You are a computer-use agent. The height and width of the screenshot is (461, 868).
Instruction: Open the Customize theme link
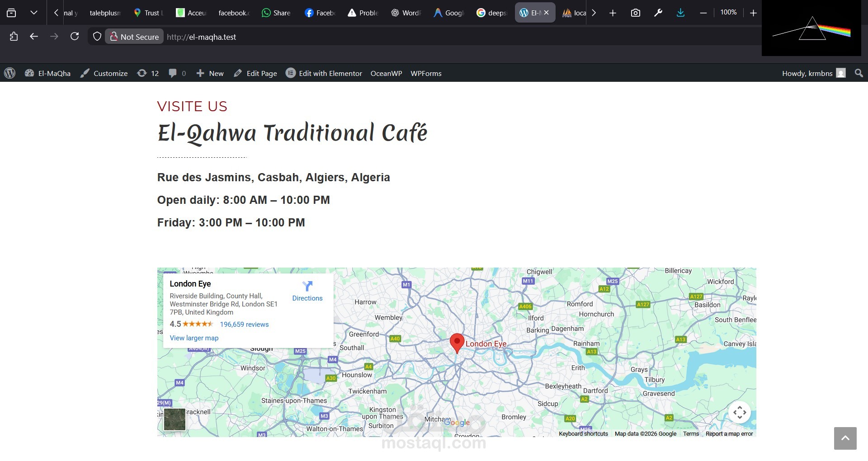pyautogui.click(x=104, y=73)
